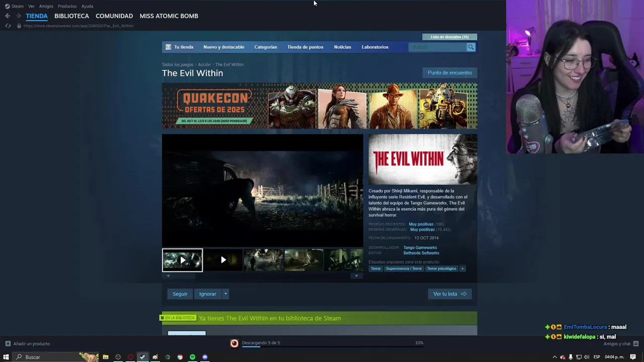The width and height of the screenshot is (644, 362).
Task: Open Opera GX from taskbar
Action: tap(130, 357)
